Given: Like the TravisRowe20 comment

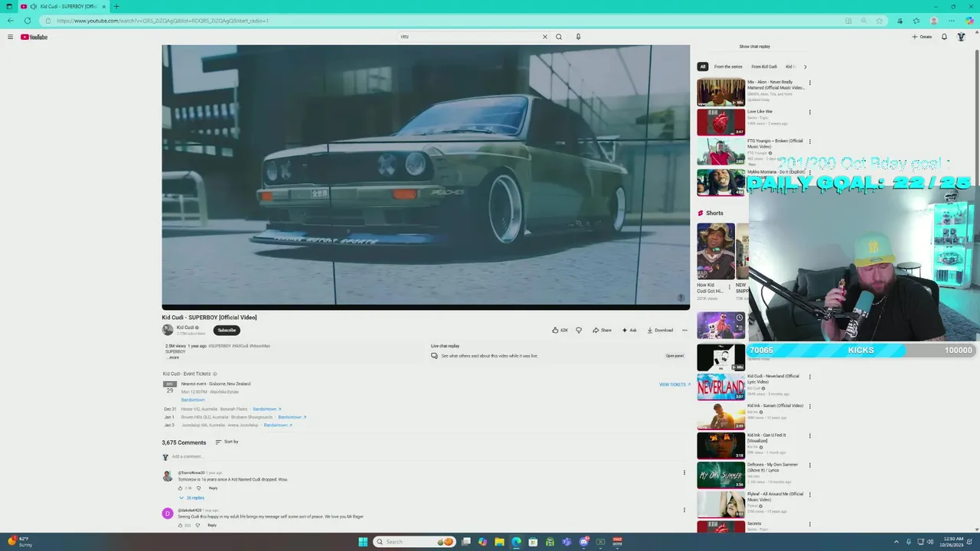Looking at the screenshot, I should tap(181, 488).
